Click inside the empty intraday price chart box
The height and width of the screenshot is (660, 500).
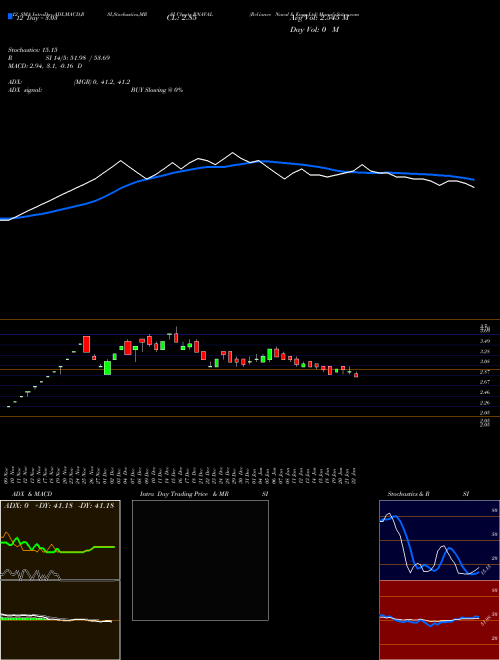[200, 560]
